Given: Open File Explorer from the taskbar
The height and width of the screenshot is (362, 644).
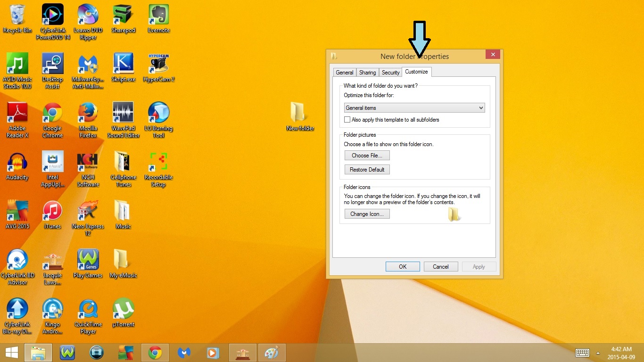Looking at the screenshot, I should coord(38,353).
